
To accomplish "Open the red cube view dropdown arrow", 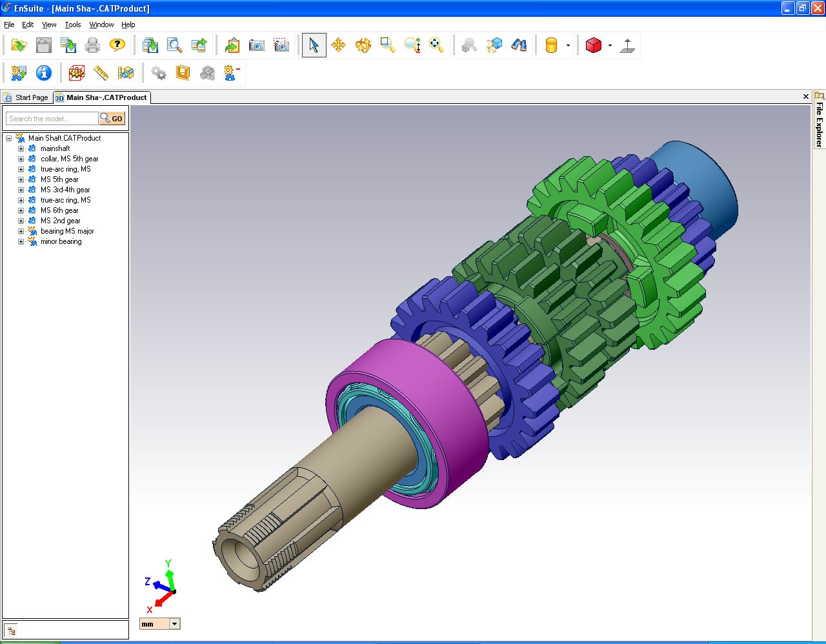I will [610, 46].
